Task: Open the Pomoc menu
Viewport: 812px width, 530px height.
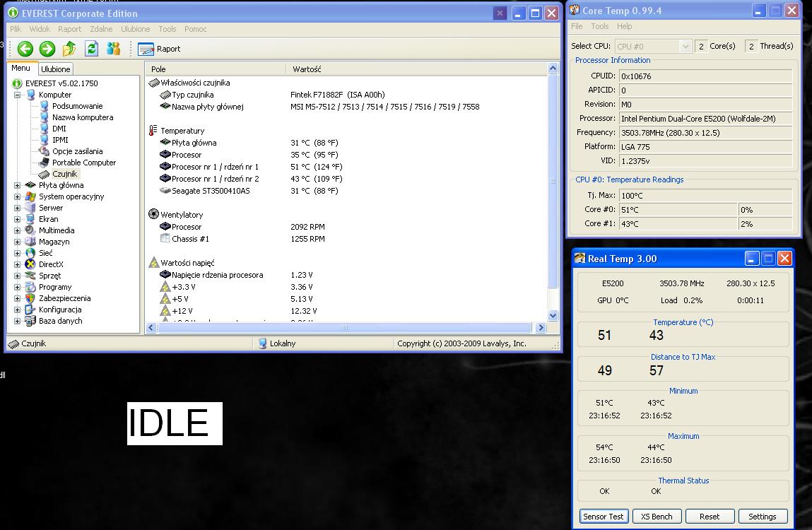Action: [x=195, y=29]
